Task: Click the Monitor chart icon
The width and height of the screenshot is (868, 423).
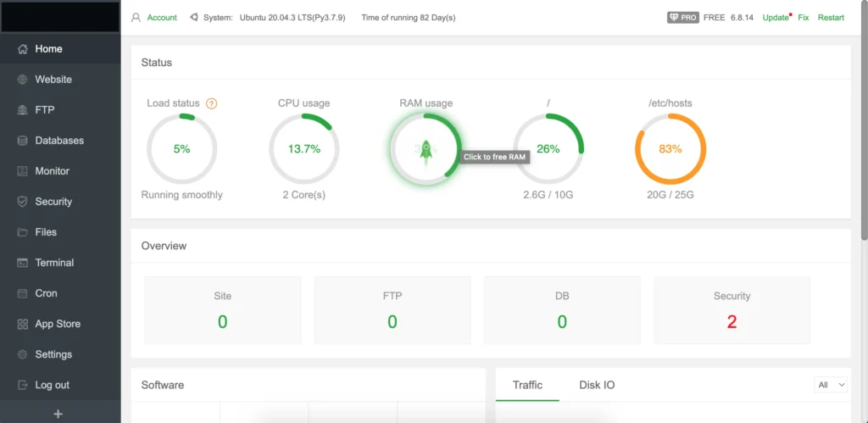Action: tap(22, 171)
